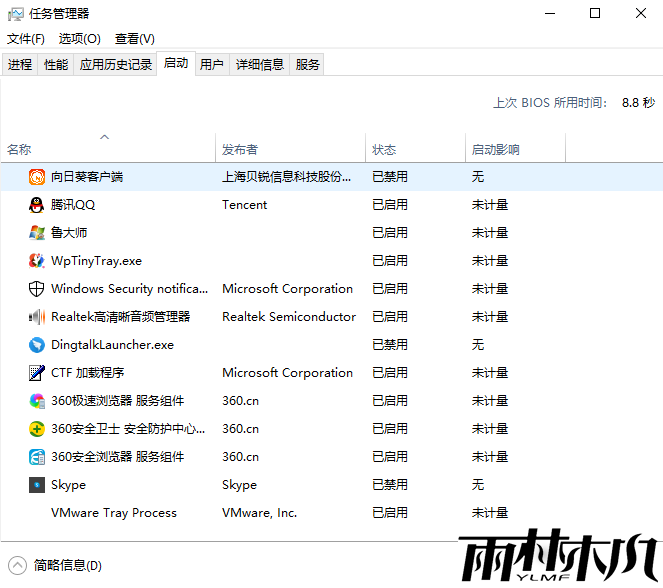Click the 360安全卫士 icon
The width and height of the screenshot is (663, 588).
coord(36,429)
